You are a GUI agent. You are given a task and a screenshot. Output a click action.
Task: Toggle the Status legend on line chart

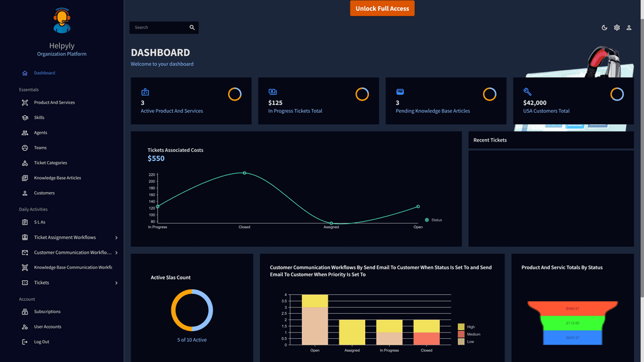click(x=433, y=220)
